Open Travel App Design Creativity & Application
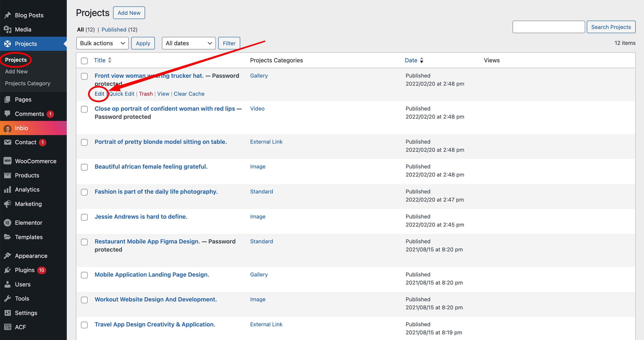This screenshot has height=340, width=644. pyautogui.click(x=155, y=324)
